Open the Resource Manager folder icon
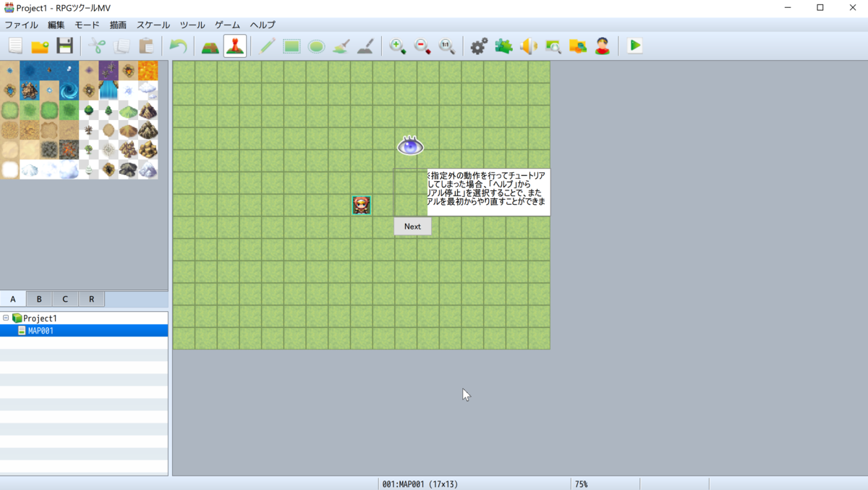 pyautogui.click(x=578, y=46)
